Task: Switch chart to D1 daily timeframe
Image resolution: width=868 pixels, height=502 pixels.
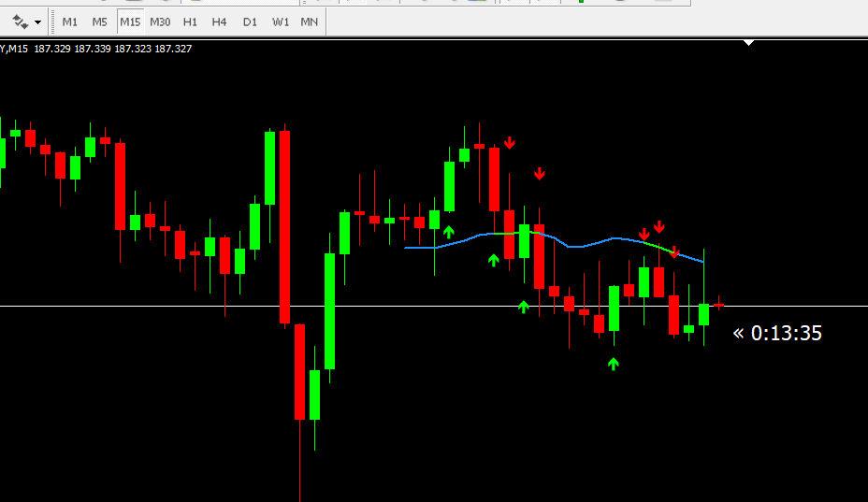Action: coord(250,22)
